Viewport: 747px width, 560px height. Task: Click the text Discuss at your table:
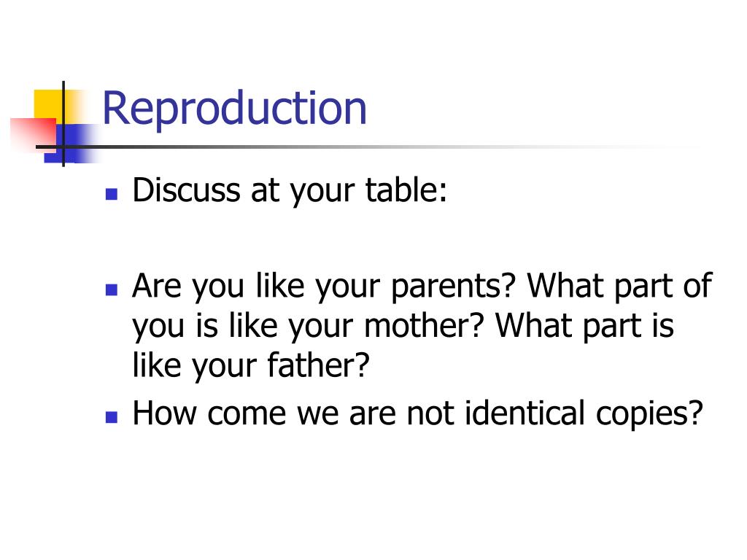click(290, 192)
